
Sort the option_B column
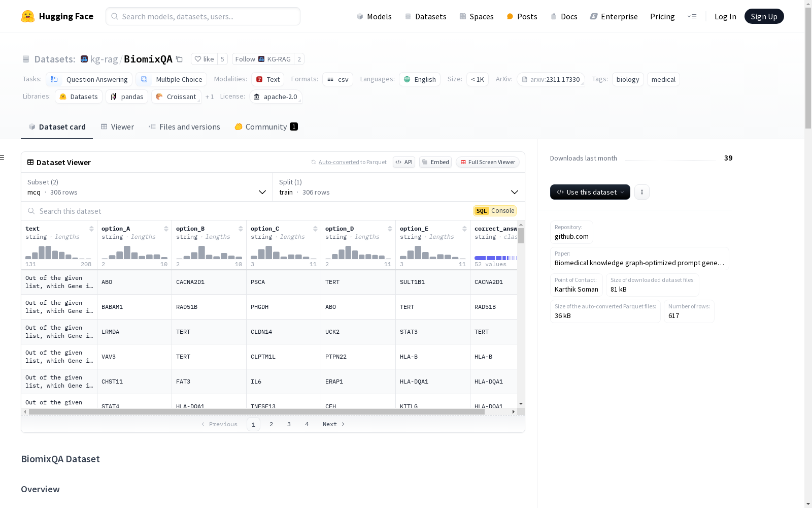[241, 229]
